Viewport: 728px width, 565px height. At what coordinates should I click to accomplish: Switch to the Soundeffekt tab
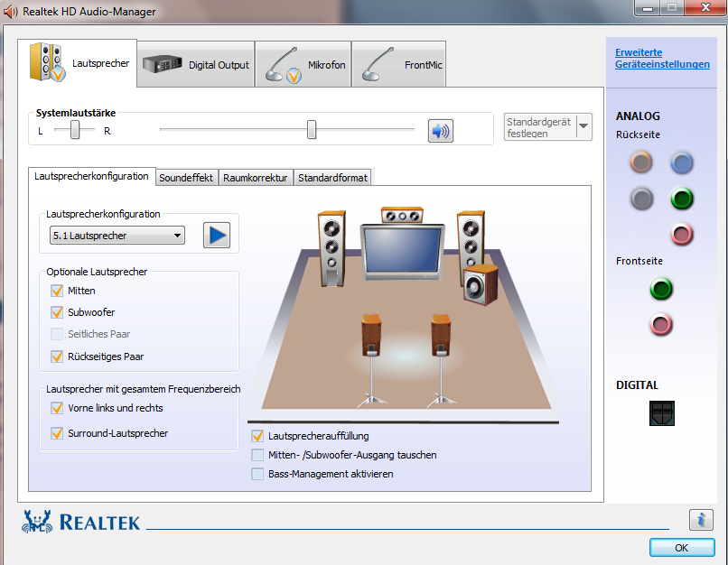pos(186,178)
